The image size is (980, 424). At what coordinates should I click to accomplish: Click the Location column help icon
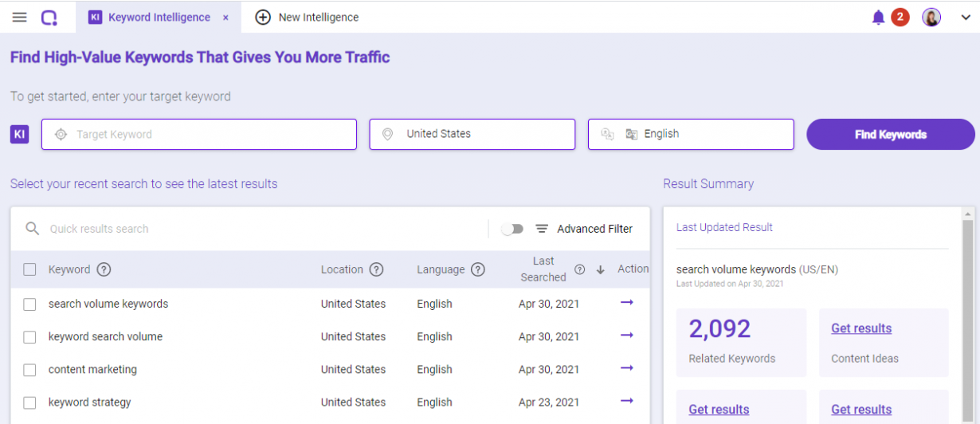(x=376, y=269)
